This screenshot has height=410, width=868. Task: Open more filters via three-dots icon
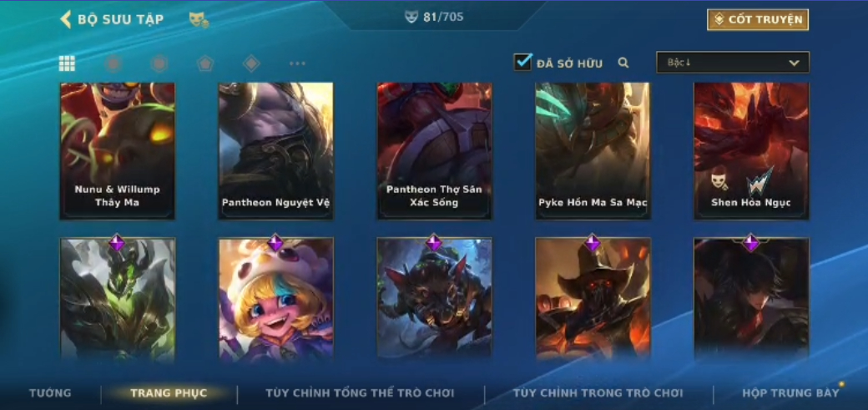(x=297, y=63)
